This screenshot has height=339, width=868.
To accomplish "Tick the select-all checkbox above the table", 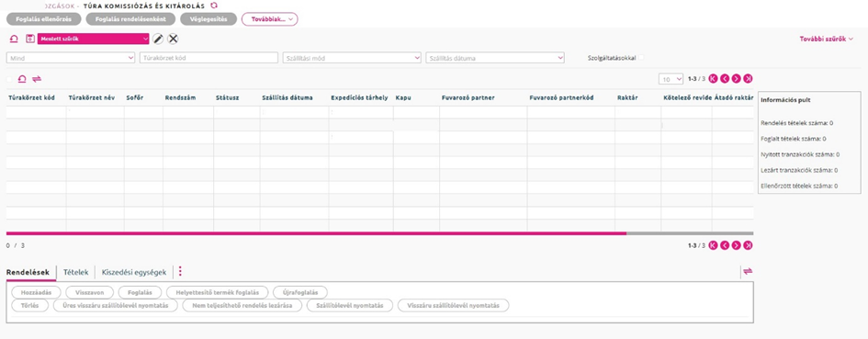I will [9, 79].
